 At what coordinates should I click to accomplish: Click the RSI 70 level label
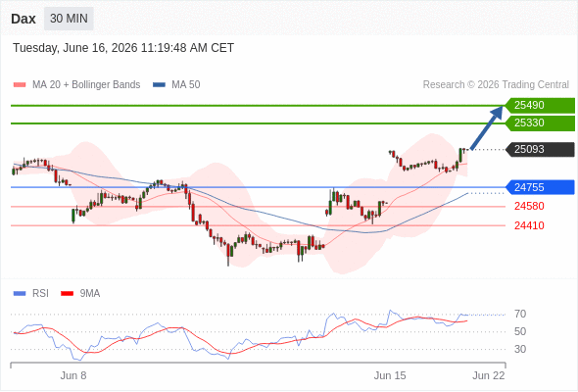coord(520,315)
